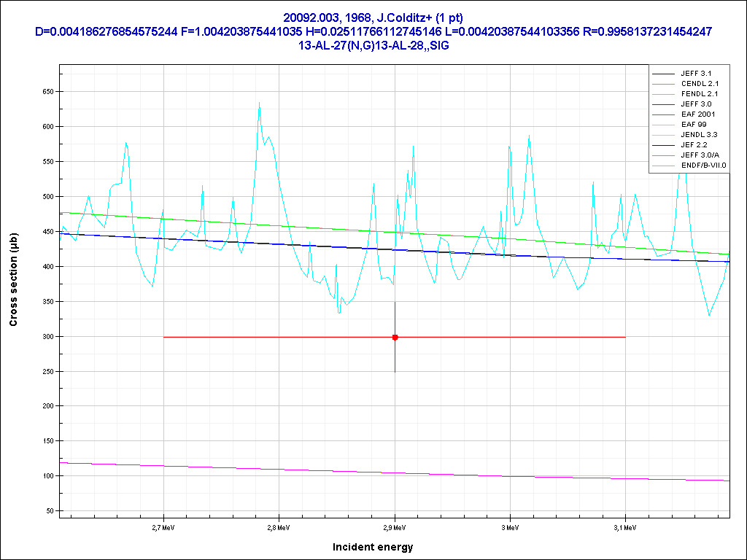747x560 pixels.
Task: Click the '20092.003, 1968, J.Colditz+' title line
Action: pyautogui.click(x=373, y=17)
